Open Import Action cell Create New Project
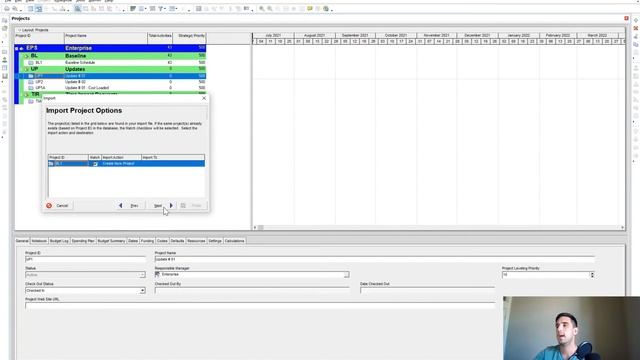640x360 pixels. click(x=121, y=164)
